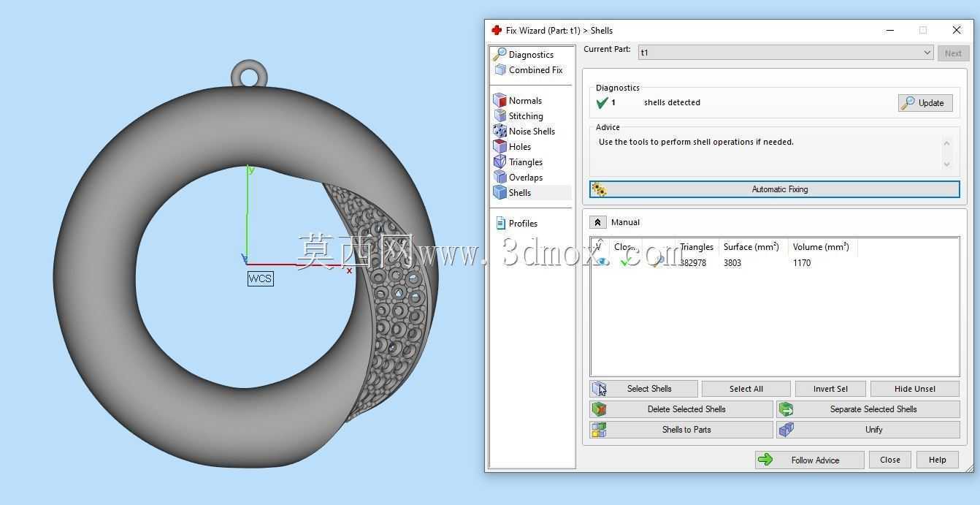Open Help for Fix Wizard
Image resolution: width=980 pixels, height=505 pixels.
coord(937,460)
